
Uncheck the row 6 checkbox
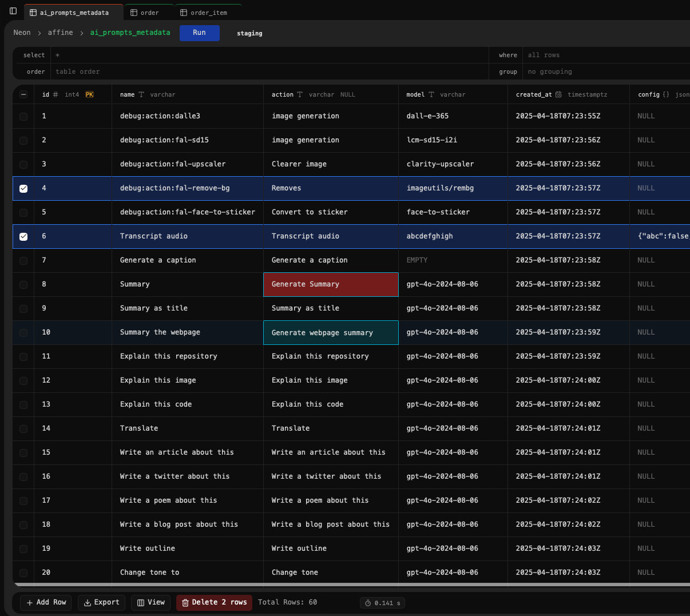click(23, 236)
